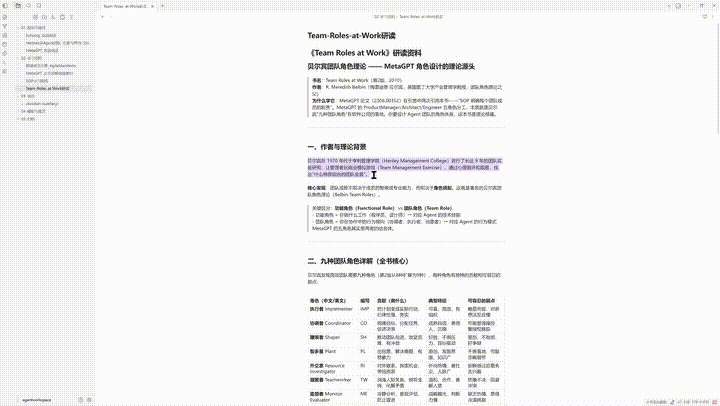720x406 pixels.
Task: Click heading 一、作者与理论背景
Action: point(337,147)
